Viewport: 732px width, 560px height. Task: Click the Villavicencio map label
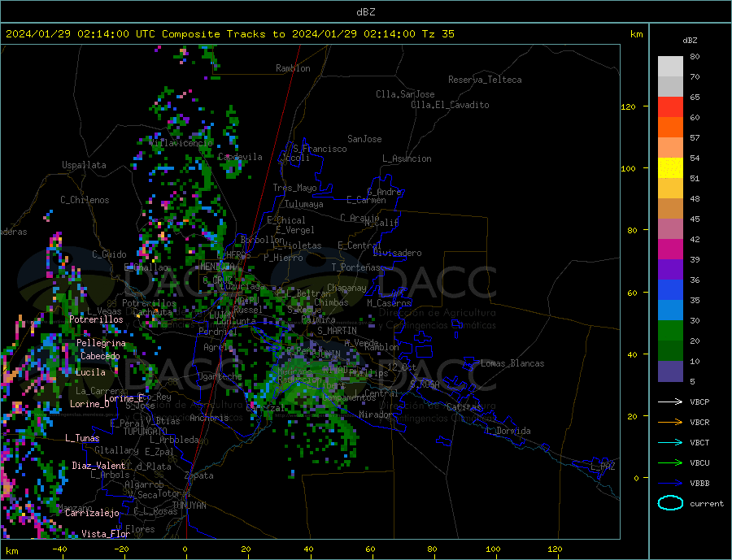click(181, 143)
